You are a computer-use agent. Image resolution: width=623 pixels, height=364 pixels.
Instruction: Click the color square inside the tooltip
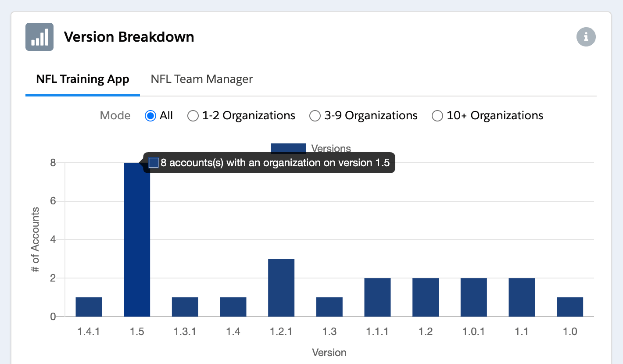pos(154,163)
